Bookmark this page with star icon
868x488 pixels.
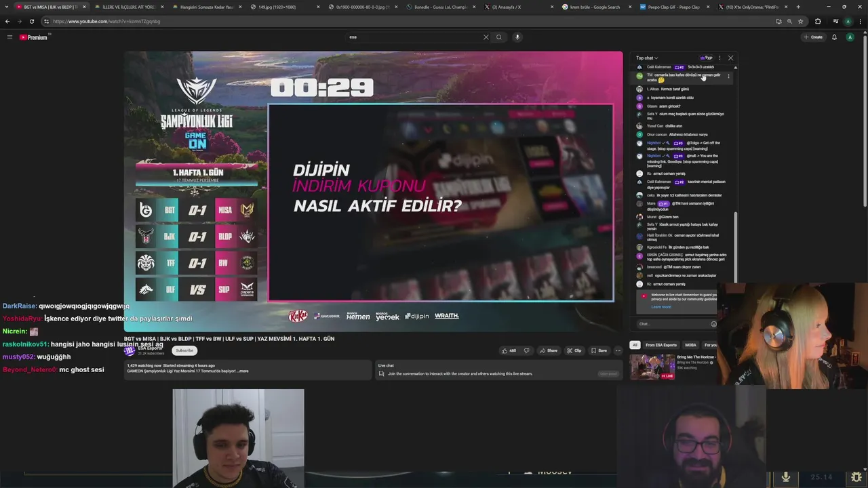coord(800,21)
